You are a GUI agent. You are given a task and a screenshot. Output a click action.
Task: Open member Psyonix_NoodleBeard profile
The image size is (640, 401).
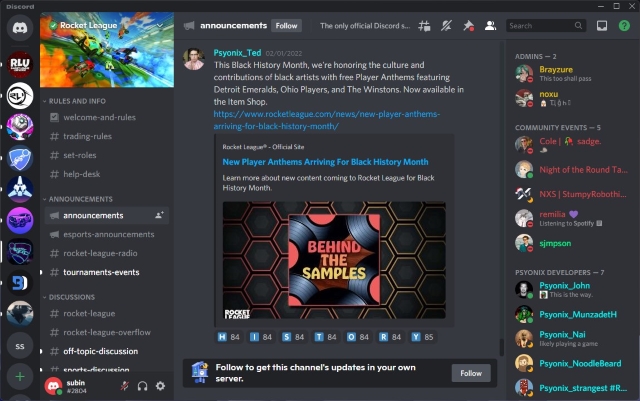[571, 363]
